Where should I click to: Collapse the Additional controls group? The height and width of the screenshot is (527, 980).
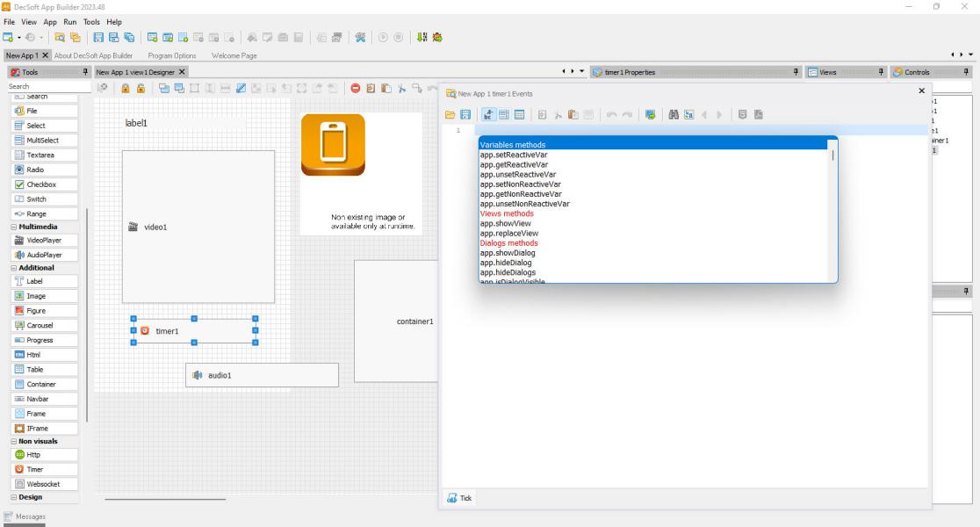click(x=14, y=268)
